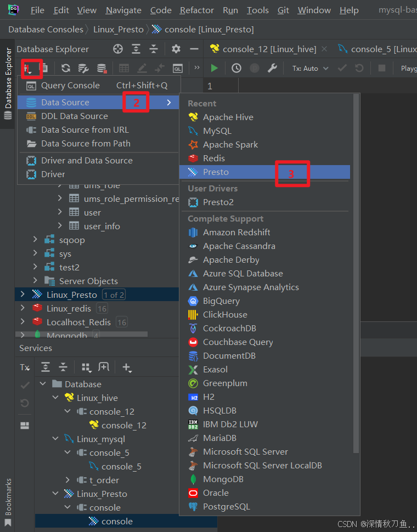This screenshot has height=532, width=417.
Task: Click the table editor toolbar icon
Action: (x=124, y=68)
